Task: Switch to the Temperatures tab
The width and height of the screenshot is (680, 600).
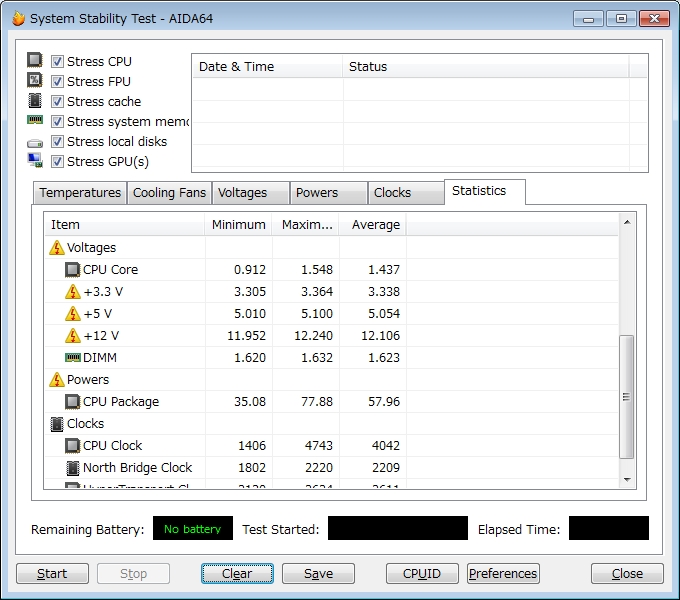Action: (x=80, y=193)
